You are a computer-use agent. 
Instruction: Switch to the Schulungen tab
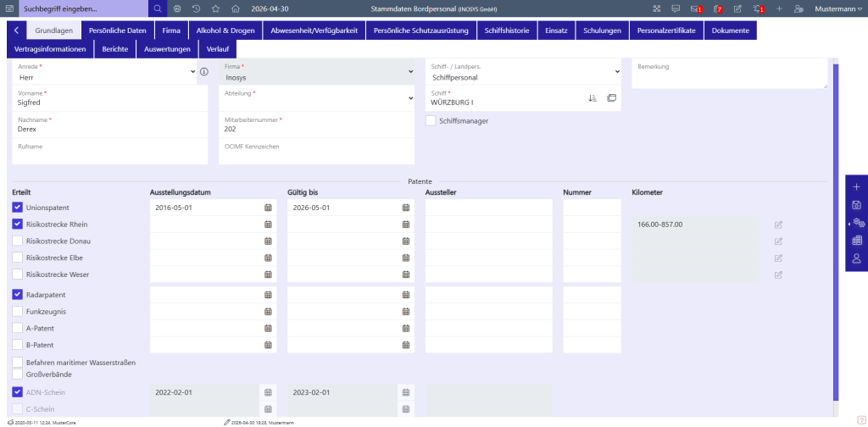(603, 31)
